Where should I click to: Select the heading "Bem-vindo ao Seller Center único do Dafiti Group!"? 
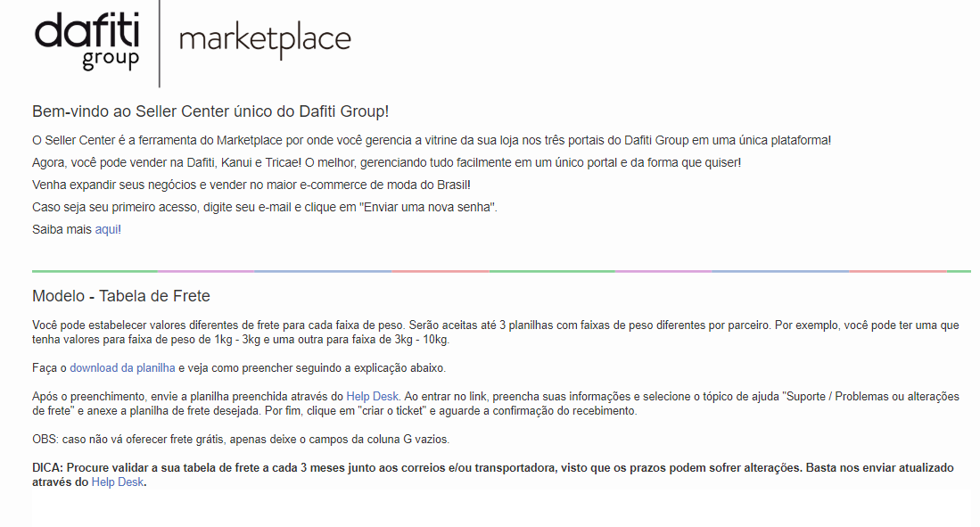tap(210, 111)
